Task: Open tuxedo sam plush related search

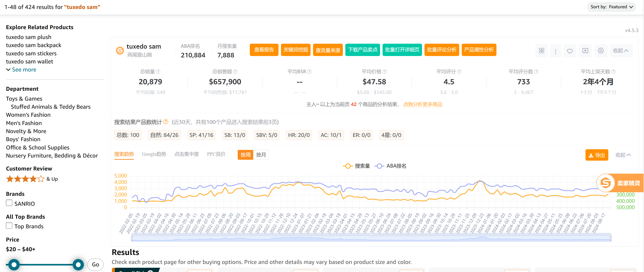Action: (28, 37)
